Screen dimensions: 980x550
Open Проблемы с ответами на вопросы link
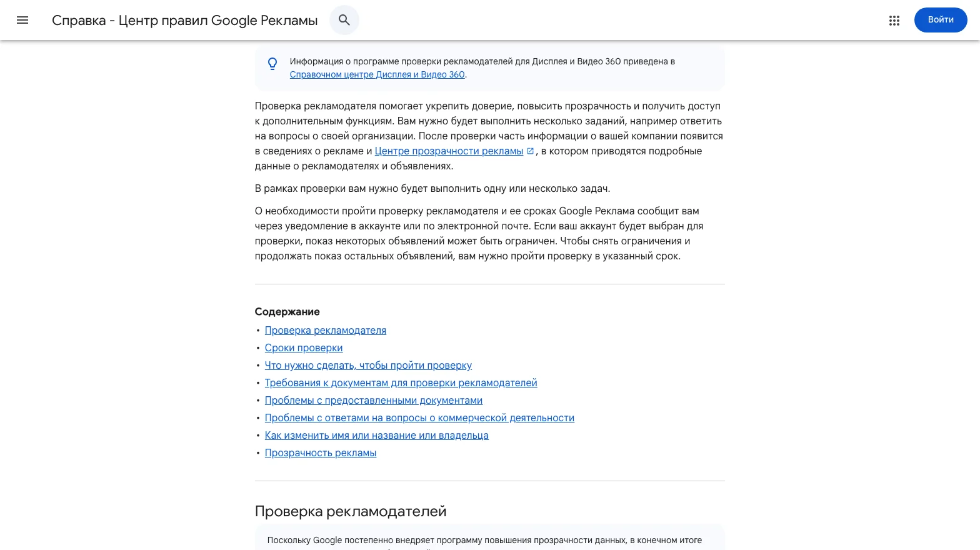tap(419, 418)
